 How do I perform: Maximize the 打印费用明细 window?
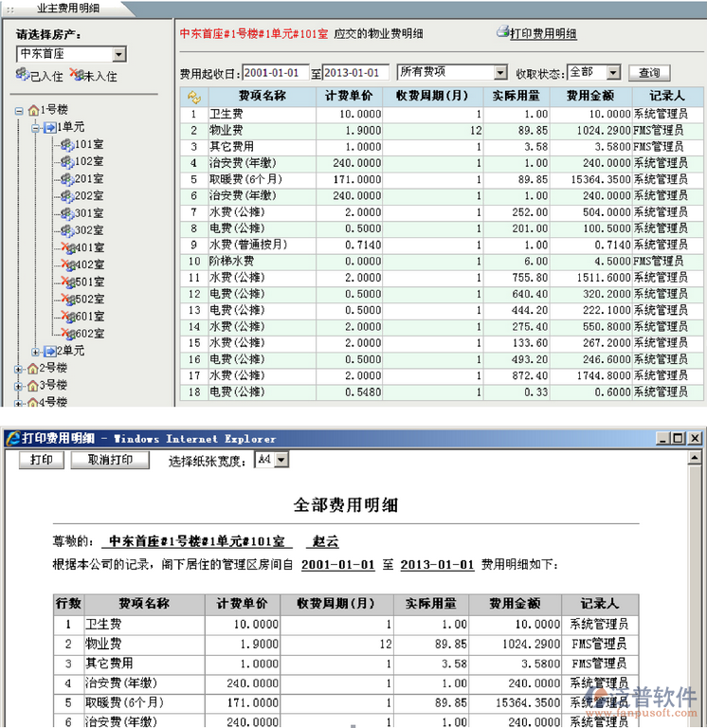pyautogui.click(x=679, y=438)
